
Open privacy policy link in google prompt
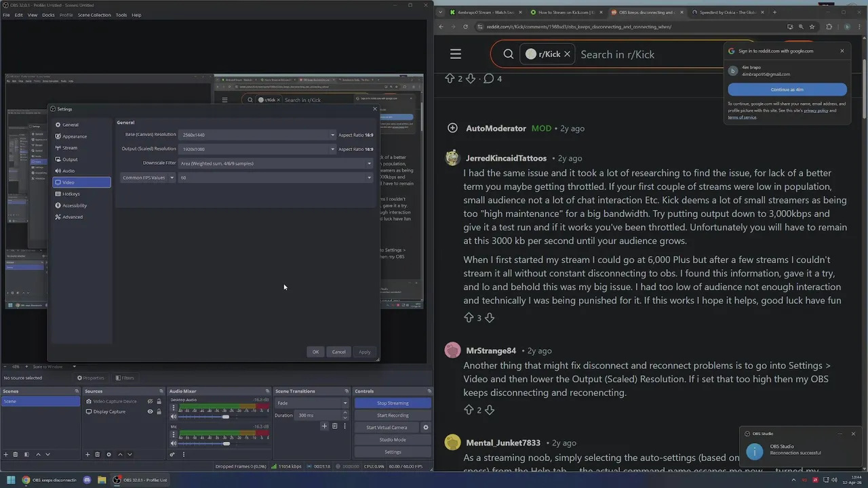(815, 110)
